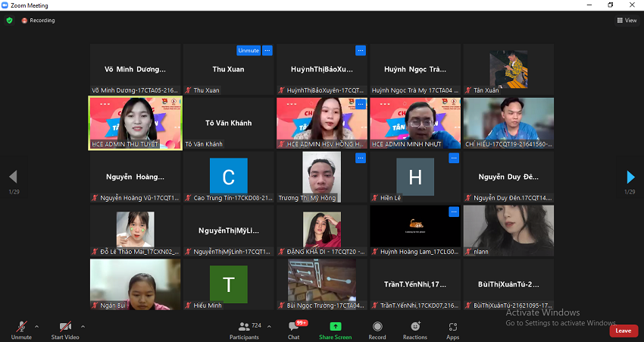Viewport: 644px width, 342px height.
Task: Toggle microphone with the Unmute button
Action: 21,329
